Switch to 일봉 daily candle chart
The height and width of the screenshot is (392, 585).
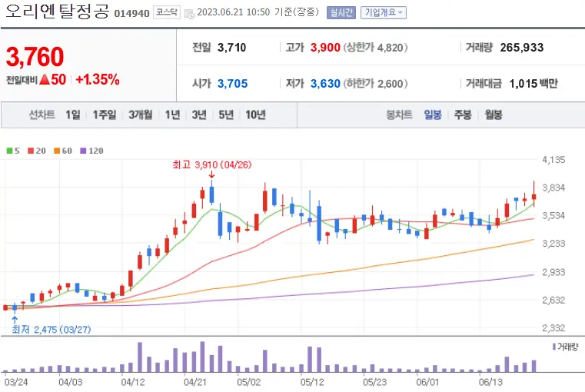[x=433, y=115]
